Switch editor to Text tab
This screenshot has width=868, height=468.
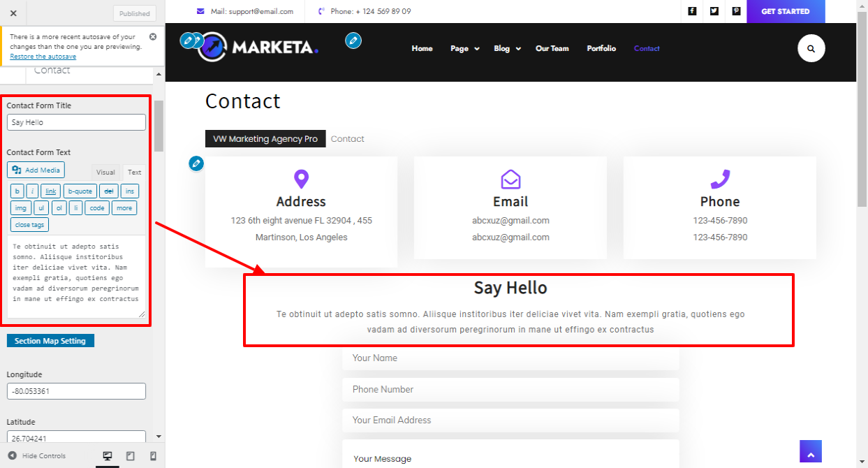134,172
